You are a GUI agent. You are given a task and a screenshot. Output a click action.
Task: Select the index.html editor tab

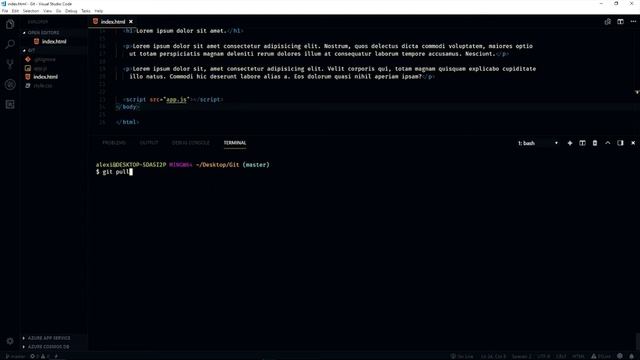[x=113, y=22]
